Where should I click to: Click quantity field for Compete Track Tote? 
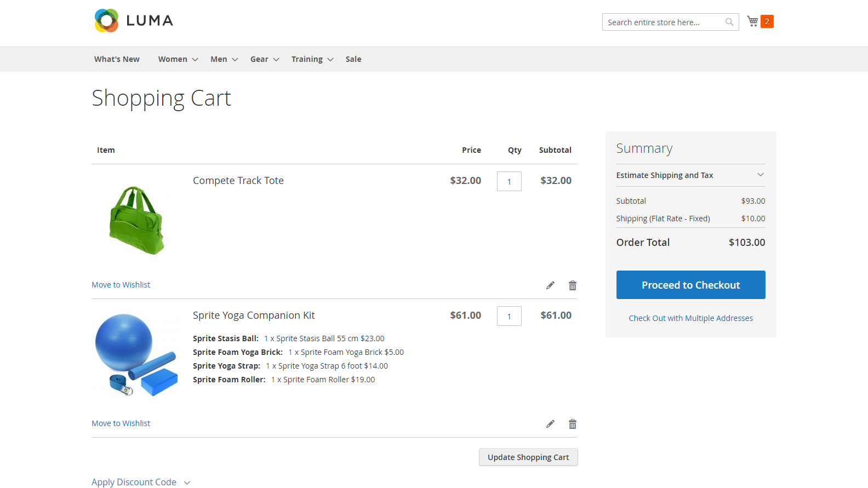click(x=509, y=181)
